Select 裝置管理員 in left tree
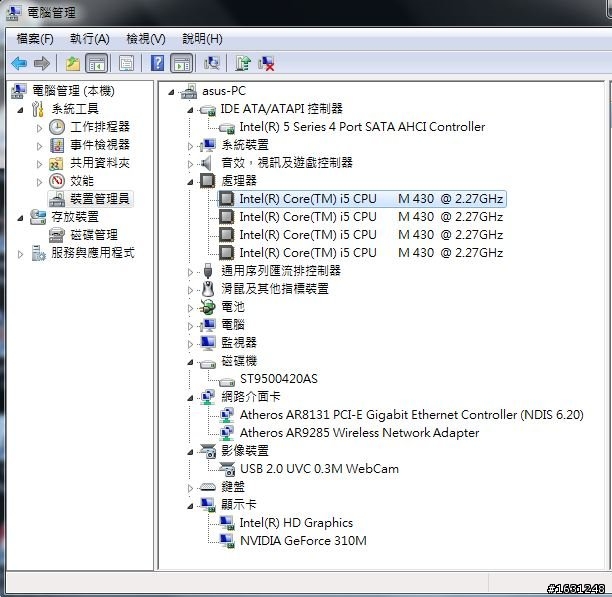 pos(100,199)
